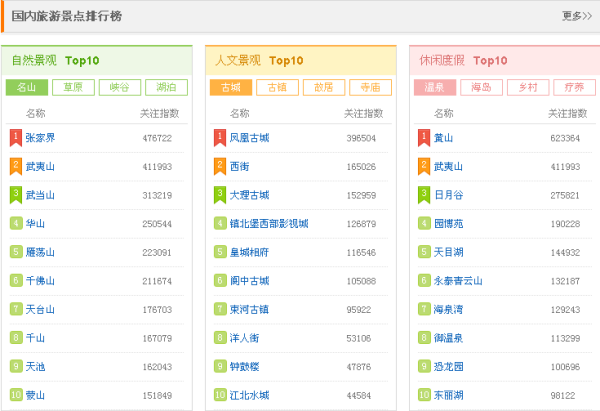
Task: Click the orange rank 2 ribbon beside 西街
Action: tap(220, 167)
